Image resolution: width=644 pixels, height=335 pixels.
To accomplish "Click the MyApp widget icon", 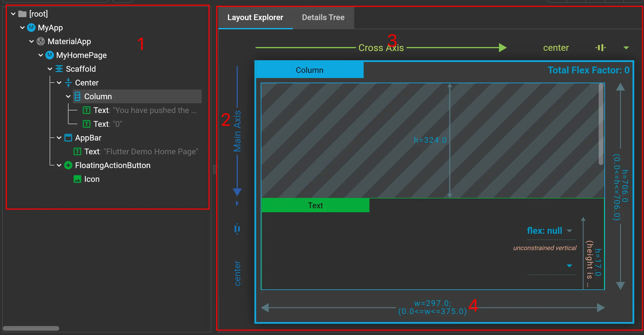I will pos(31,28).
